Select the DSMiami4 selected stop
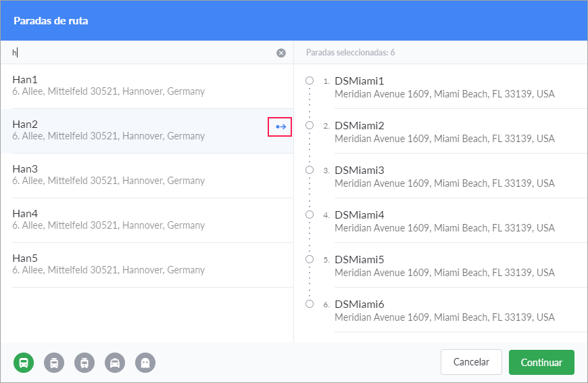Image resolution: width=588 pixels, height=383 pixels. (x=441, y=221)
